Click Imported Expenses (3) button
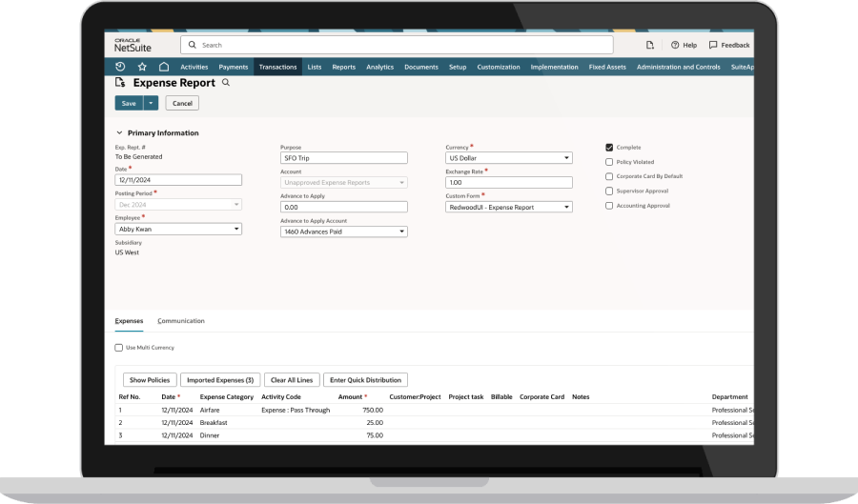 click(x=220, y=380)
